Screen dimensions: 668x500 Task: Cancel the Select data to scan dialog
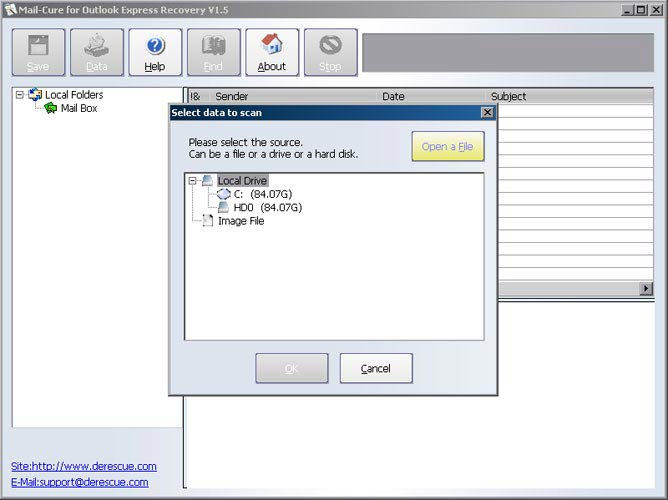(376, 368)
